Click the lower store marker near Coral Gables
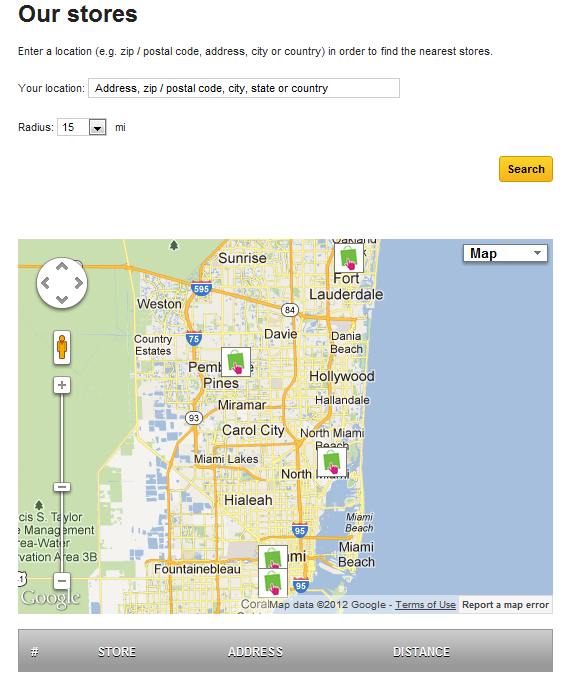Image resolution: width=571 pixels, height=691 pixels. coord(273,583)
